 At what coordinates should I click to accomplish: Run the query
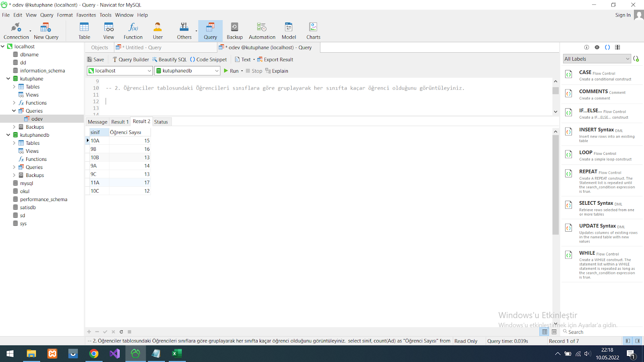[231, 71]
